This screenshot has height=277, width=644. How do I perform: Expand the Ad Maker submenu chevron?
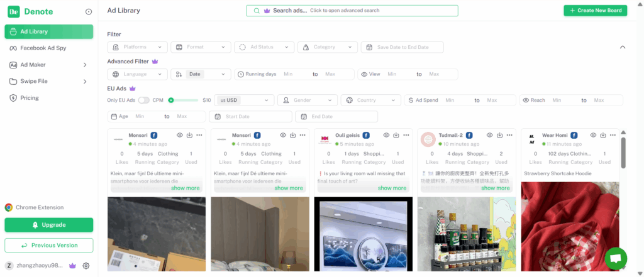[85, 65]
